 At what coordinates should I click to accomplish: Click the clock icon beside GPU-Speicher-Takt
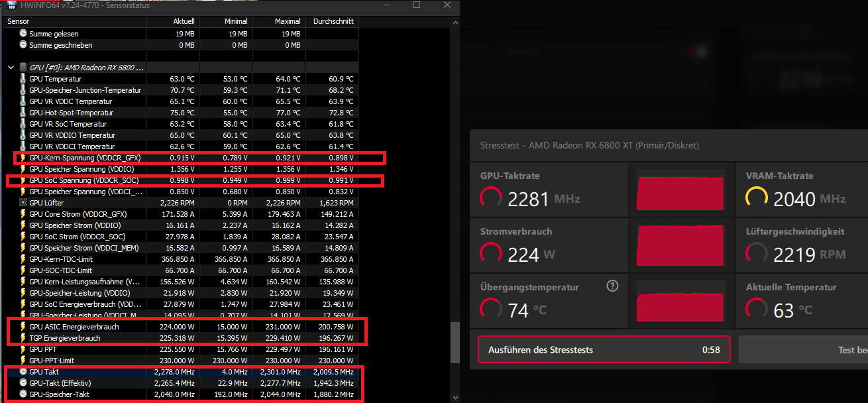click(24, 394)
